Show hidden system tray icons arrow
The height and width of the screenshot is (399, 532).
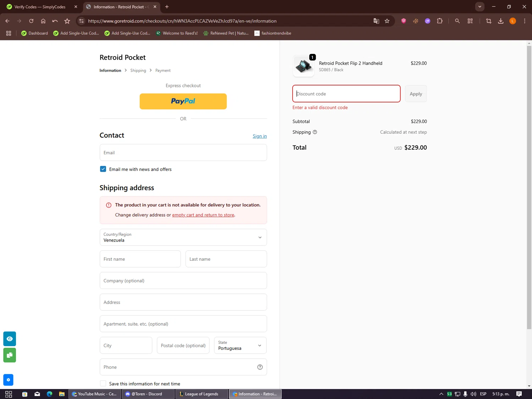[441, 394]
